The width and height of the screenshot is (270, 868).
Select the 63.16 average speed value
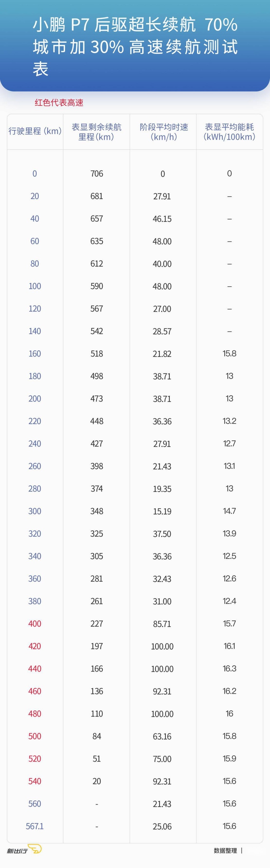click(x=162, y=736)
